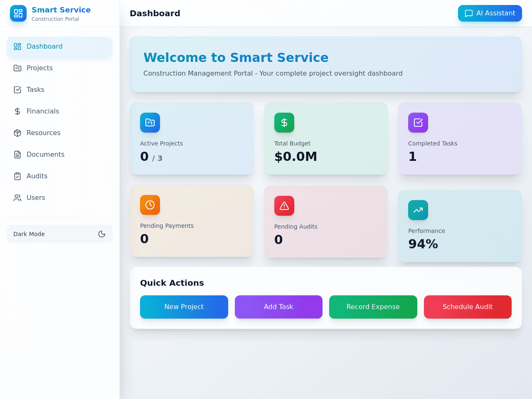532x399 pixels.
Task: Click the Schedule Audit button
Action: [468, 307]
